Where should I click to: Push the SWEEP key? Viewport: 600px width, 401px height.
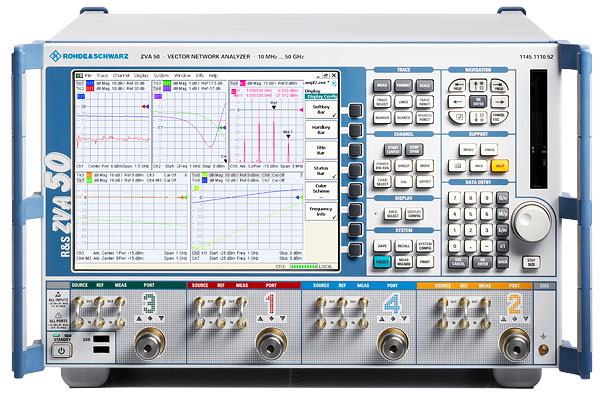pos(403,166)
